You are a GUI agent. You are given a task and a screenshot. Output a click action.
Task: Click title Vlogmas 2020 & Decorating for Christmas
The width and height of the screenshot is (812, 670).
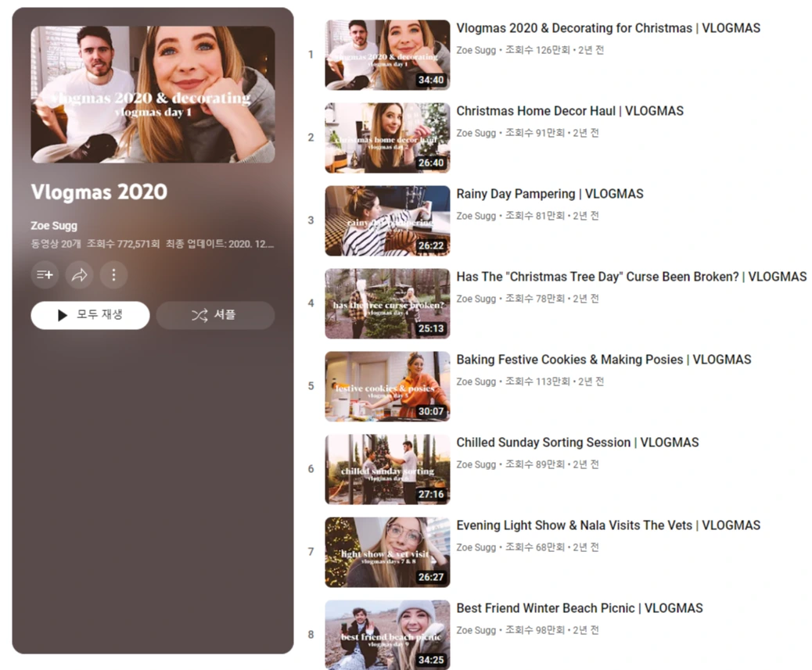tap(608, 28)
